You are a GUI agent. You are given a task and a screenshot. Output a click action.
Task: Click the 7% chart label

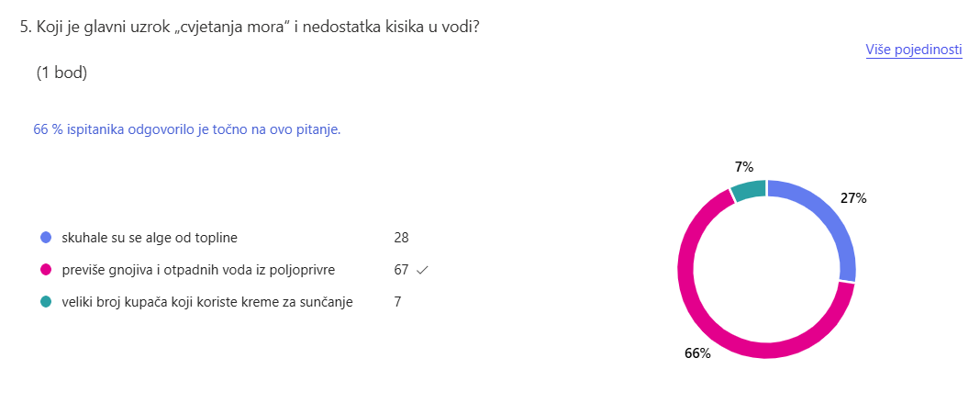[x=743, y=167]
